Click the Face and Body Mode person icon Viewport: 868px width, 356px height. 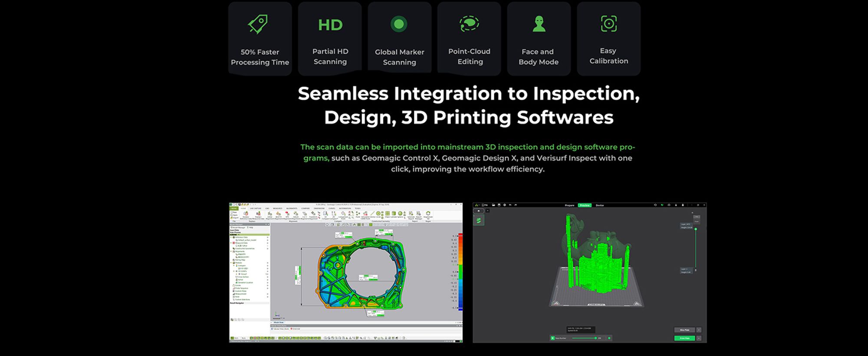point(539,24)
